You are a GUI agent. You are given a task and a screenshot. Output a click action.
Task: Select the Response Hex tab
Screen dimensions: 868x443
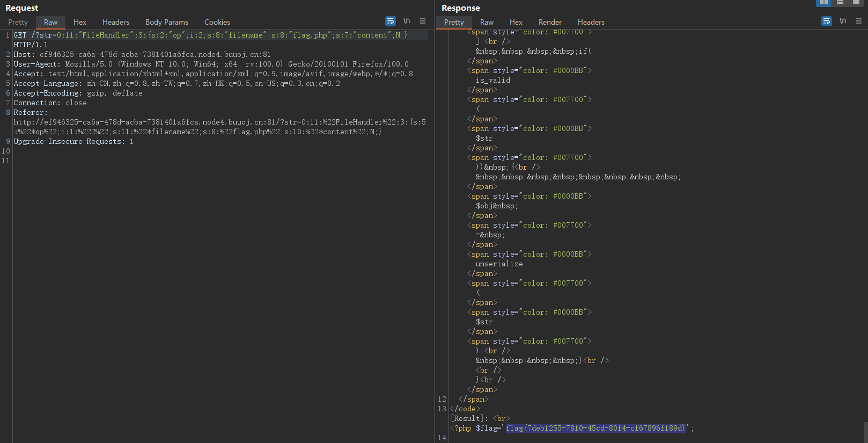[x=516, y=22]
